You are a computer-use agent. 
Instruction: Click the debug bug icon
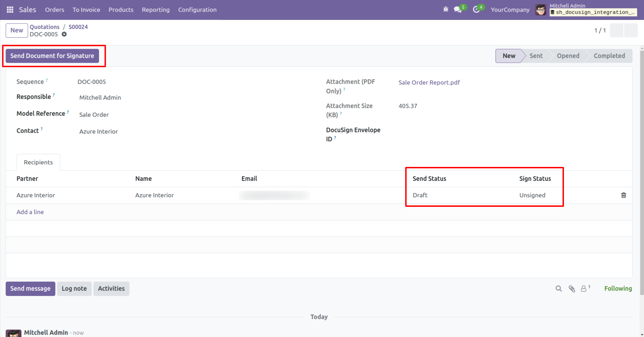coord(446,9)
